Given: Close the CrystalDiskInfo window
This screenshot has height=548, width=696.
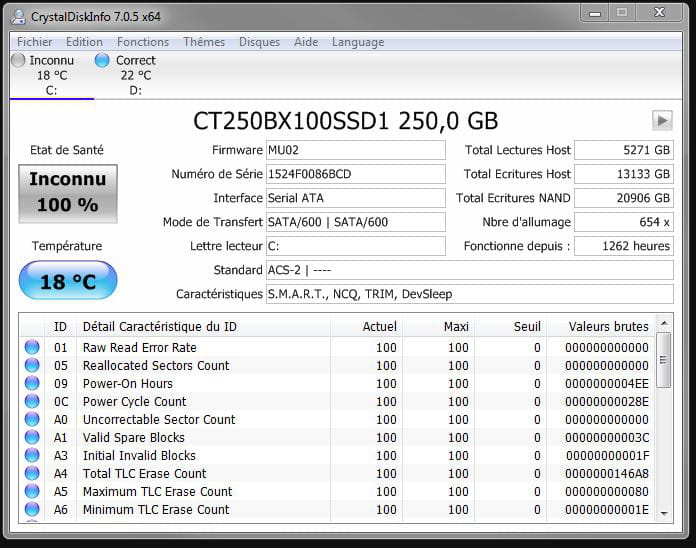Looking at the screenshot, I should click(x=659, y=13).
